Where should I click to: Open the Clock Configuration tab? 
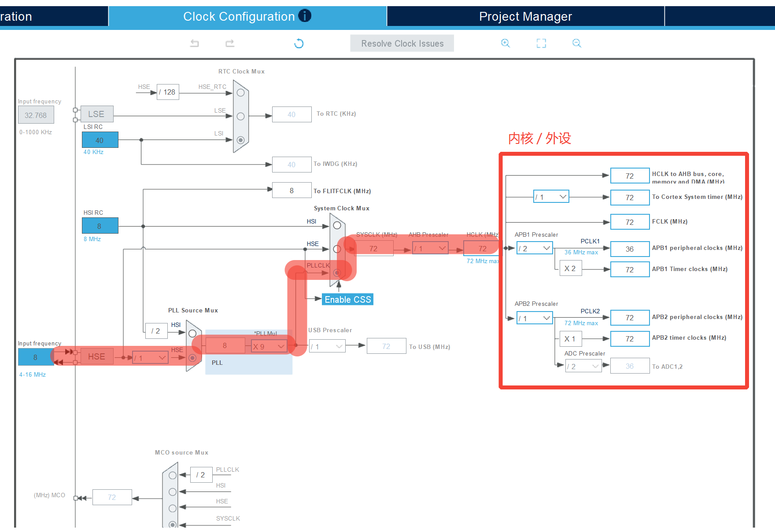[247, 16]
